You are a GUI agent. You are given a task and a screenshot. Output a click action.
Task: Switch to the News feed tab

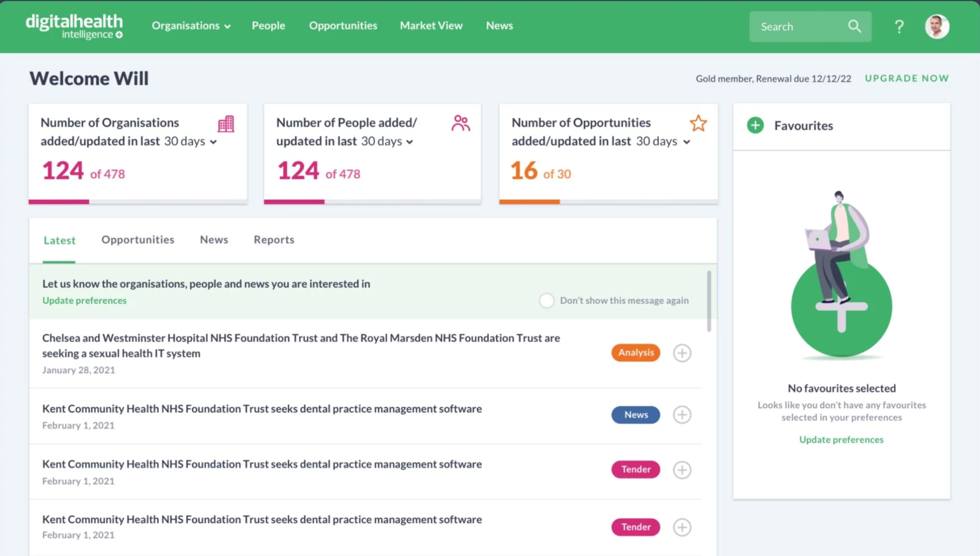214,240
